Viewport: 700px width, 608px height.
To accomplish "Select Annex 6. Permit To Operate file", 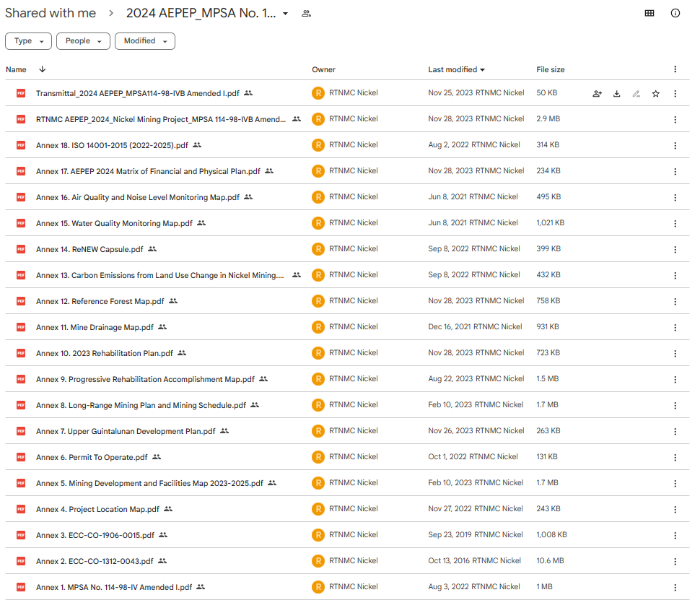I will point(92,457).
